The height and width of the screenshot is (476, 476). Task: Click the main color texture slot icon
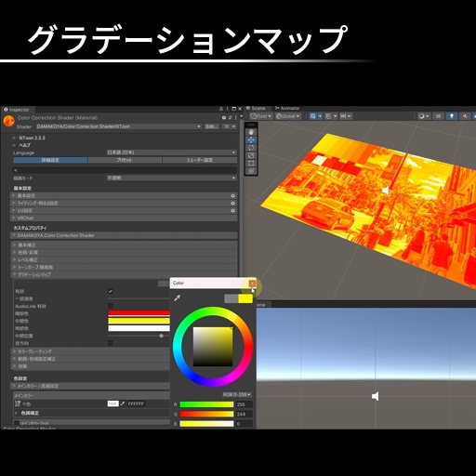tap(18, 403)
